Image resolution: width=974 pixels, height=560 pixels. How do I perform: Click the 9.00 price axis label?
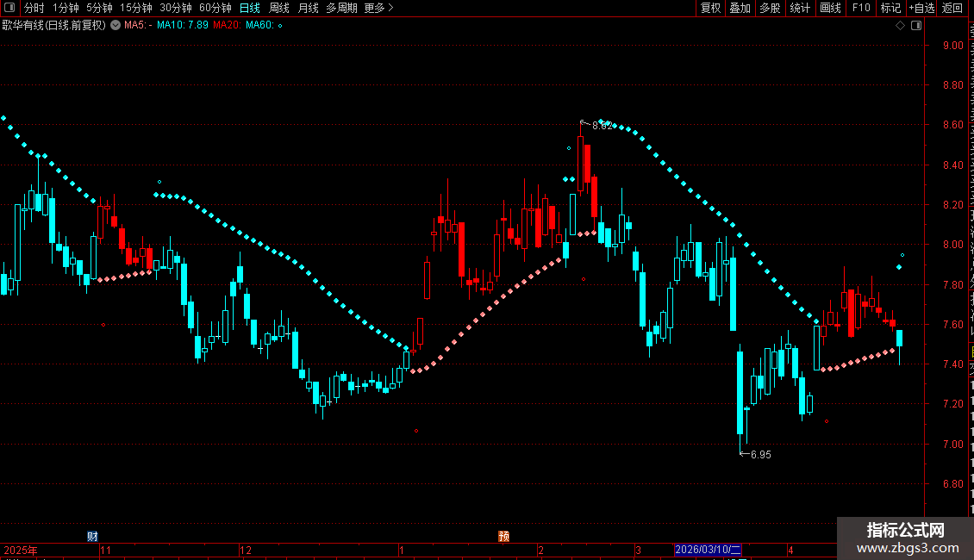(952, 46)
